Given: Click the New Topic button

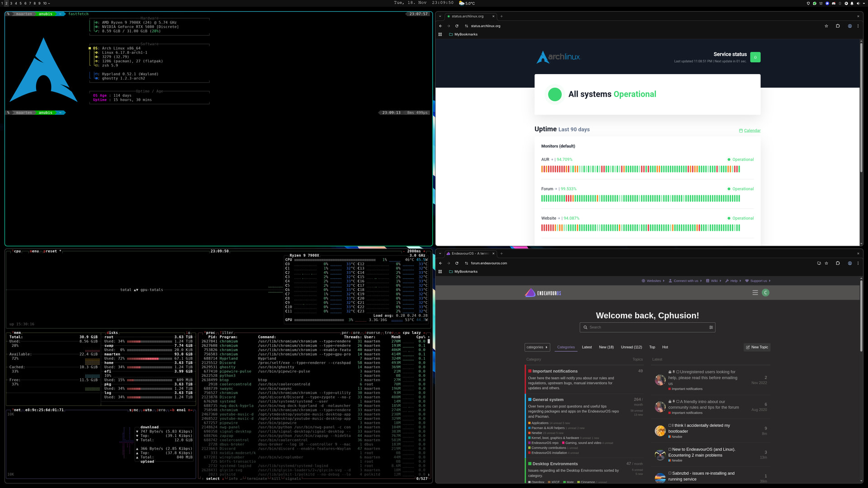Looking at the screenshot, I should 757,347.
